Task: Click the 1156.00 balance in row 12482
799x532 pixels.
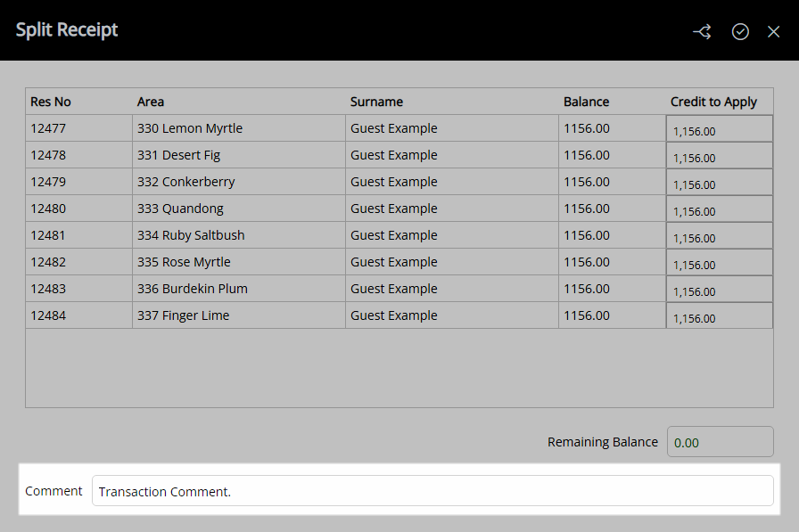Action: [x=612, y=262]
